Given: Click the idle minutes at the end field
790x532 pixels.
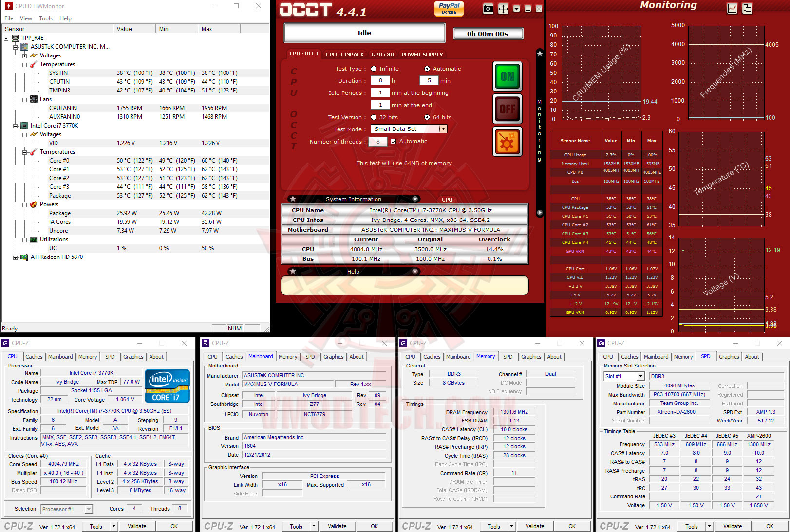Looking at the screenshot, I should tap(380, 105).
